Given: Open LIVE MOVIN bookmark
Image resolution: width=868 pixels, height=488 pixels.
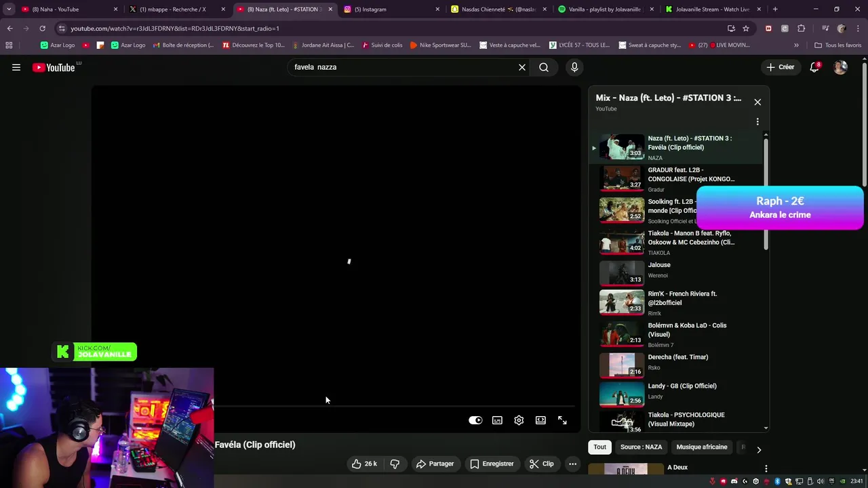Looking at the screenshot, I should [719, 45].
